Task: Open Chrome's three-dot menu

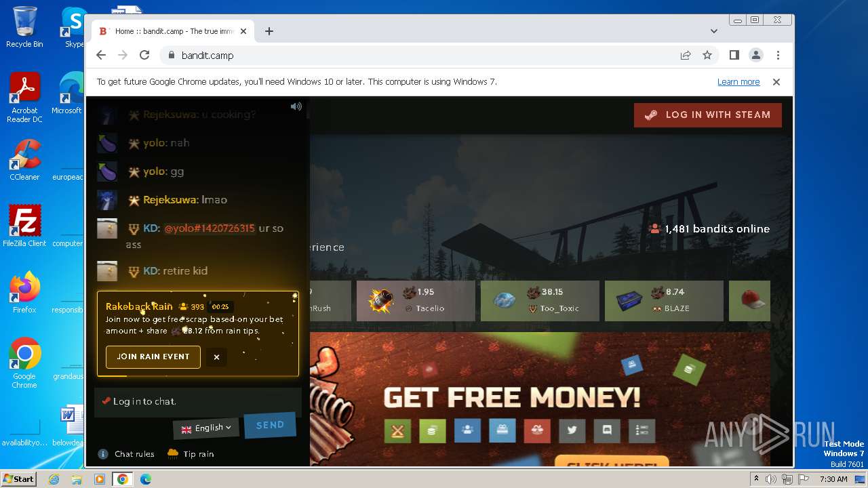Action: point(778,56)
